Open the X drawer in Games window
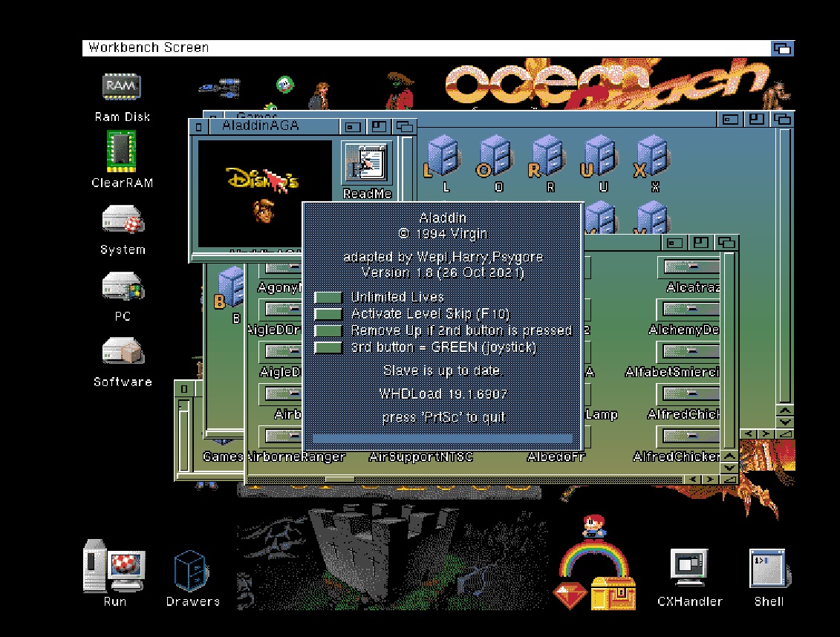 651,157
